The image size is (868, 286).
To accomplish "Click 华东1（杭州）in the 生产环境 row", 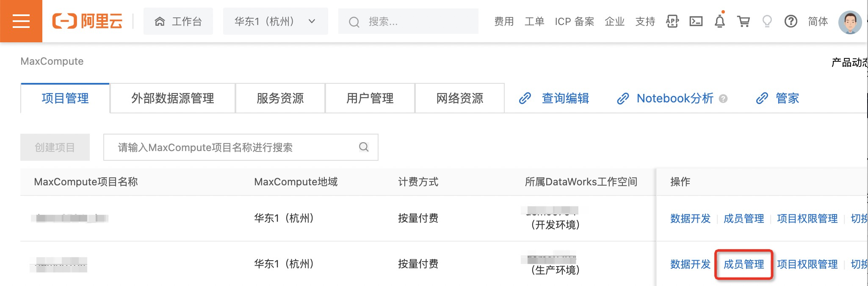I will pos(284,264).
